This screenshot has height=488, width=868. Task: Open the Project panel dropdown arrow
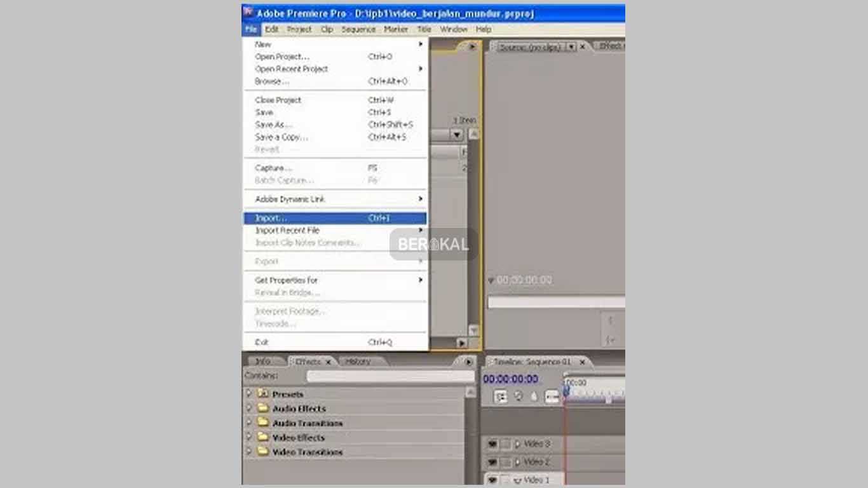[x=457, y=135]
